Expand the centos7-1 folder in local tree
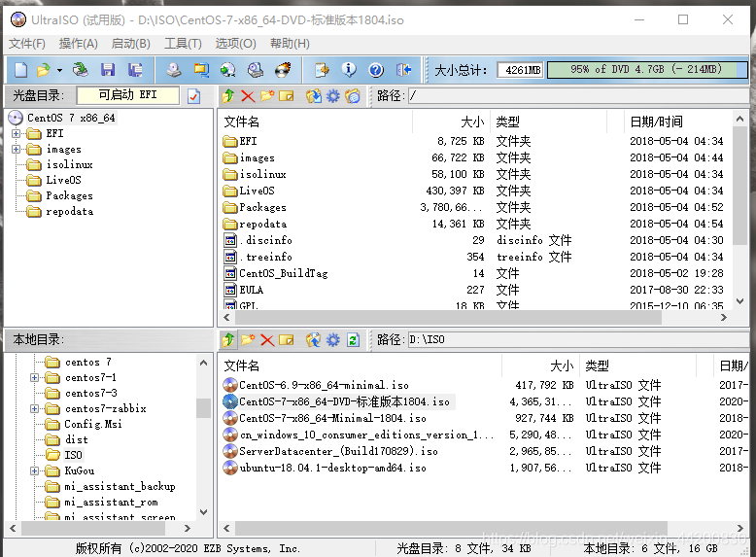This screenshot has height=557, width=756. click(x=34, y=377)
